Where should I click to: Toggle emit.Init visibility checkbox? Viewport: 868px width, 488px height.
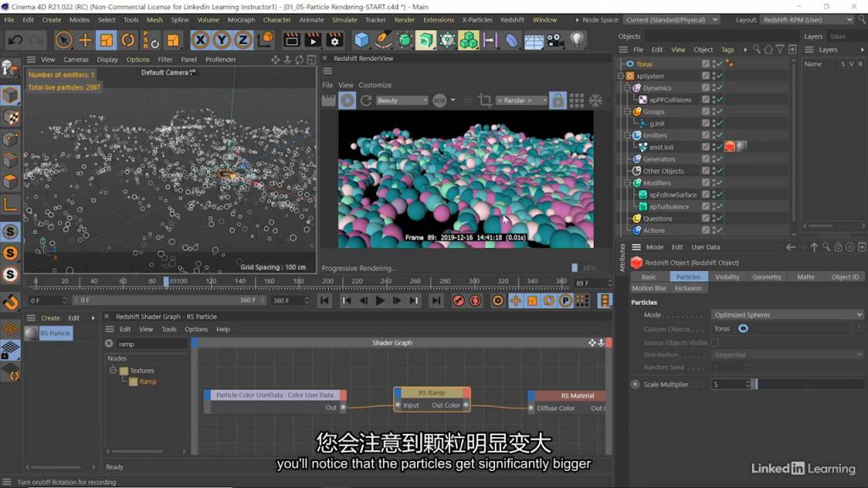click(705, 147)
